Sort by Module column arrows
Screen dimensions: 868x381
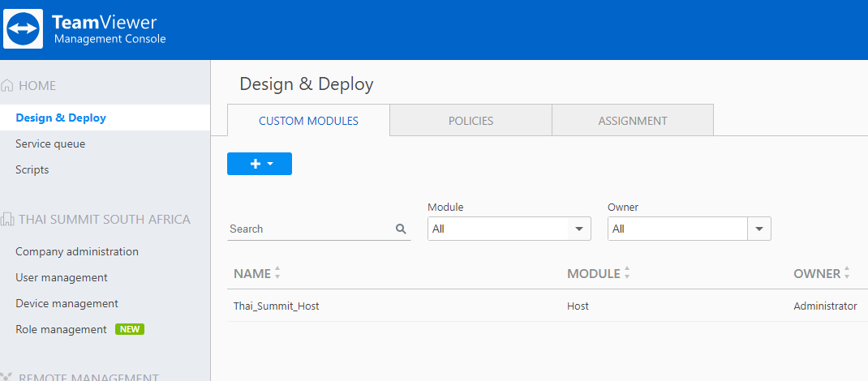(x=627, y=273)
